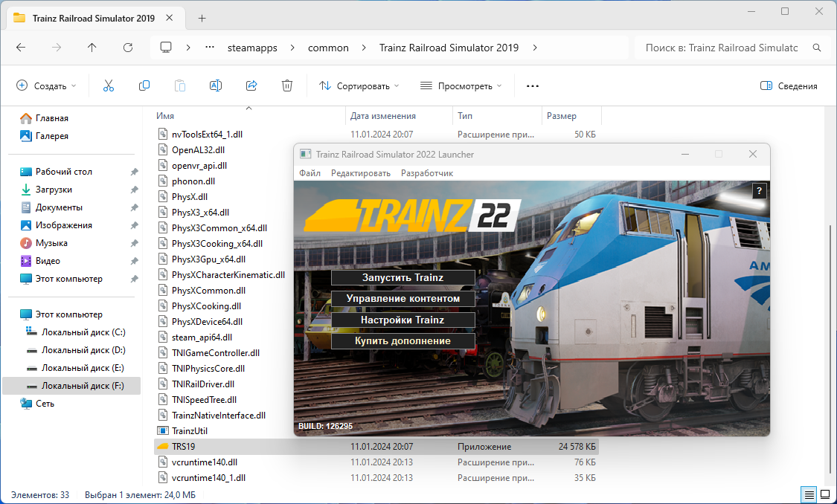Open a new Explorer tab with plus icon
The width and height of the screenshot is (837, 504).
pos(202,18)
